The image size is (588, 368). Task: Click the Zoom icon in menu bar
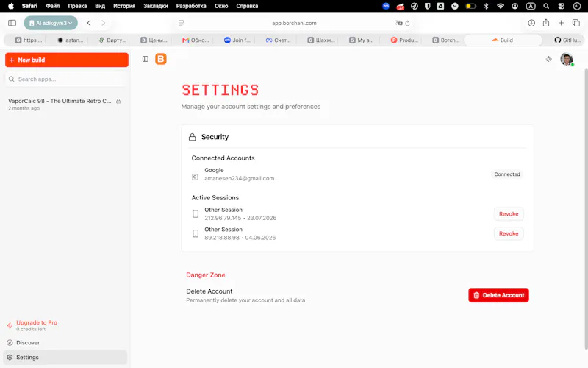386,6
